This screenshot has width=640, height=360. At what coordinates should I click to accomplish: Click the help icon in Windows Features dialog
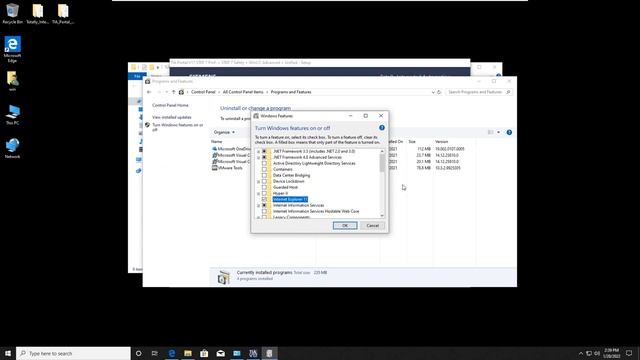coord(382,128)
